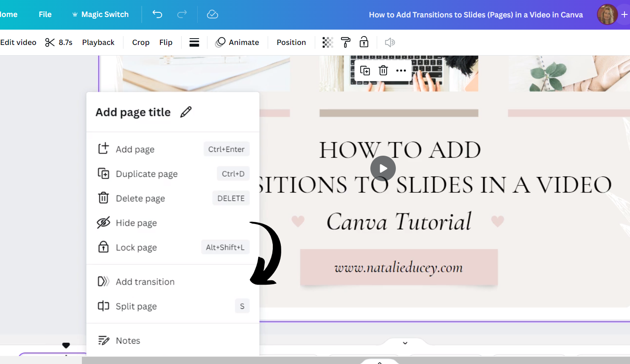Open Magic Switch
Image resolution: width=630 pixels, height=364 pixels.
100,14
